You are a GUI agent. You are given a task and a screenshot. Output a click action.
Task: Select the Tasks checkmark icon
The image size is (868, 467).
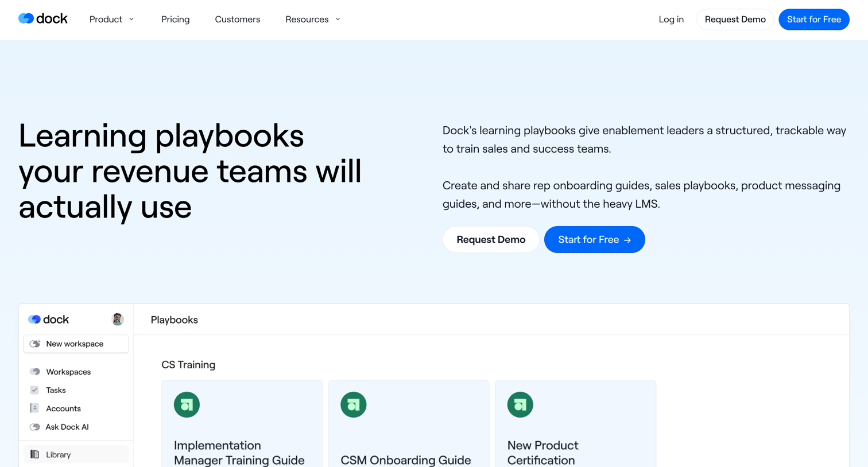34,390
